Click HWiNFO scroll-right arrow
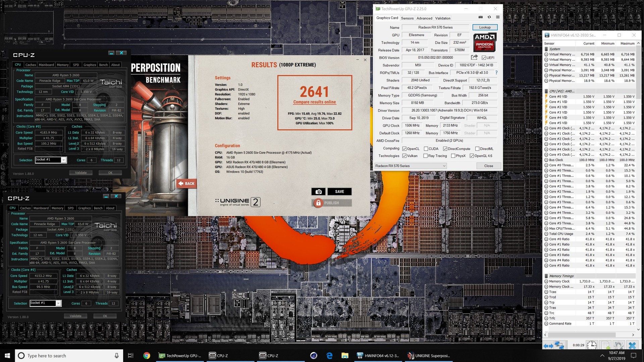The image size is (644, 362). click(x=633, y=335)
